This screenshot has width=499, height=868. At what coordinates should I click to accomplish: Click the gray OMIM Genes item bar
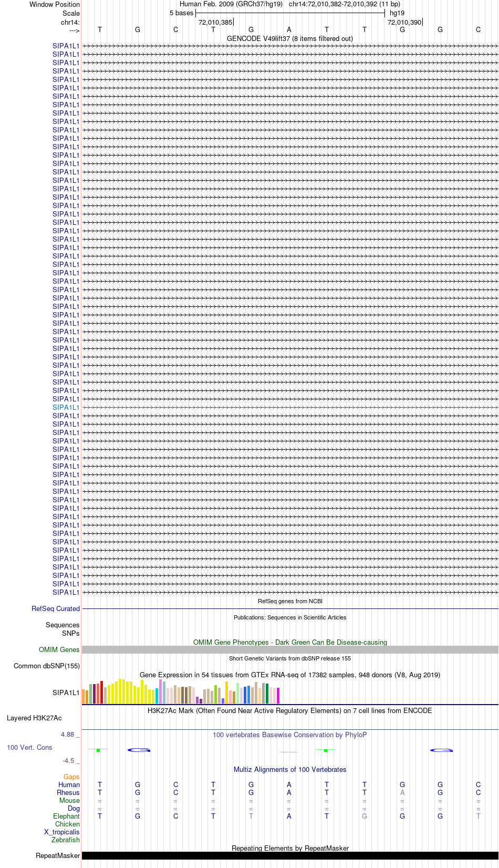click(290, 650)
